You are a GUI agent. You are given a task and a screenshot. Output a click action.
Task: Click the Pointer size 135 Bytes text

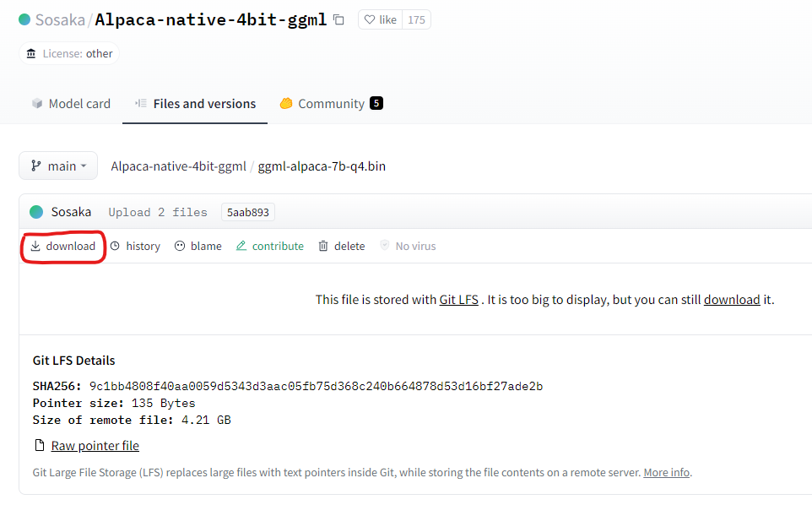click(x=114, y=404)
